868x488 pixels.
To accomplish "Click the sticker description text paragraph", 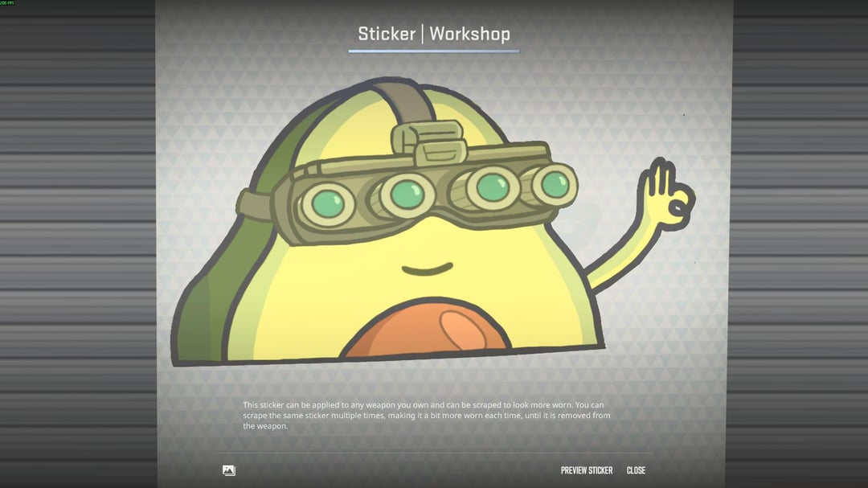I will pos(426,415).
